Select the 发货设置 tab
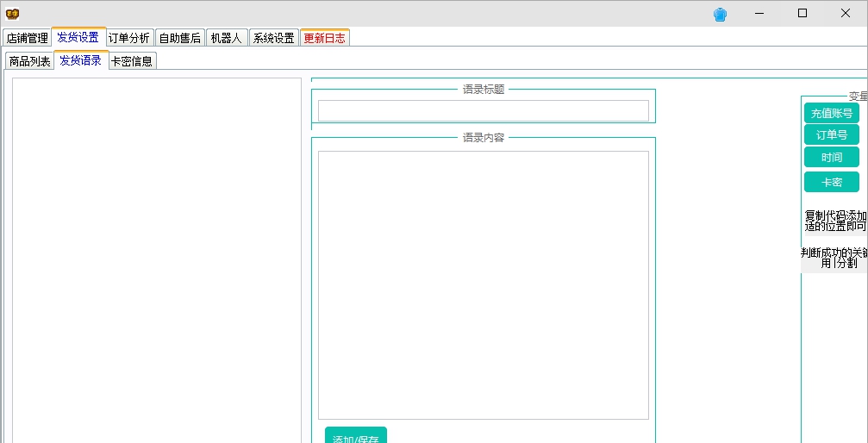The width and height of the screenshot is (868, 443). pos(78,37)
